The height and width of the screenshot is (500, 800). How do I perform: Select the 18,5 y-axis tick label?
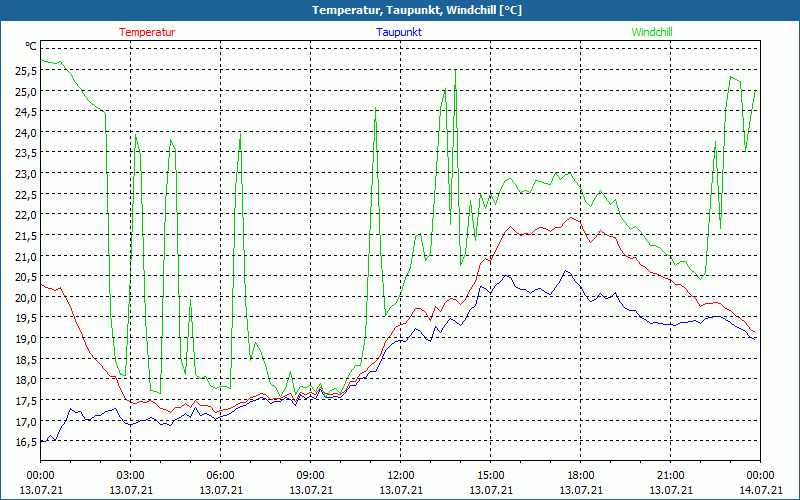coord(25,359)
